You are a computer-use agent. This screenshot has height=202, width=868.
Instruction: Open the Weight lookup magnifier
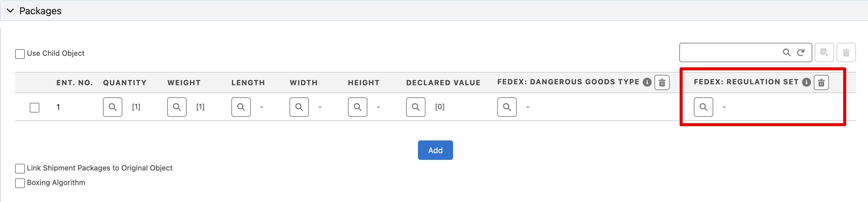click(x=177, y=107)
